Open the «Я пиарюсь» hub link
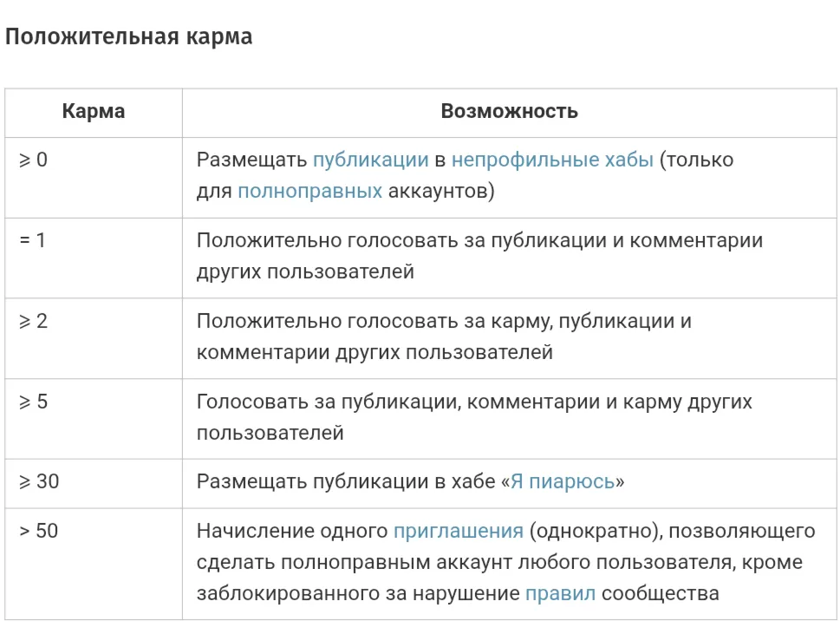This screenshot has height=634, width=840. [562, 481]
